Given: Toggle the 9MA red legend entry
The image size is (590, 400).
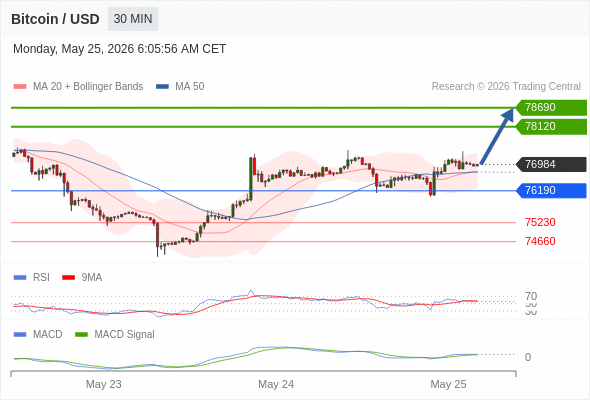Looking at the screenshot, I should pyautogui.click(x=82, y=277).
